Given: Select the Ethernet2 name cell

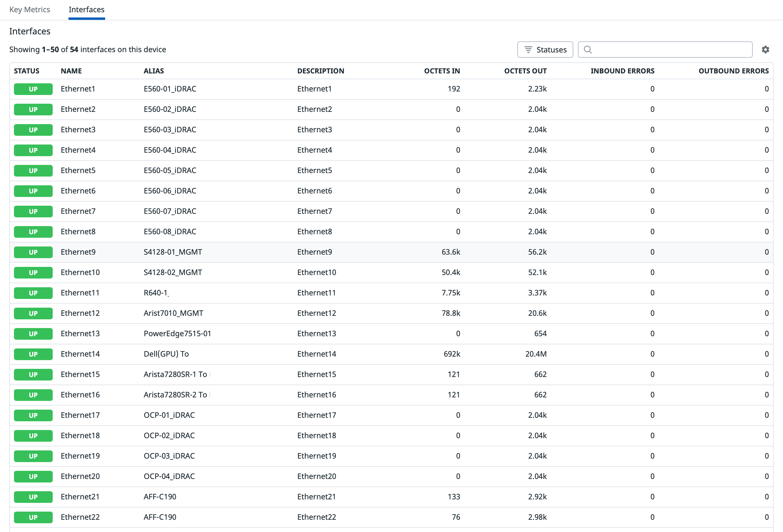Looking at the screenshot, I should [78, 109].
